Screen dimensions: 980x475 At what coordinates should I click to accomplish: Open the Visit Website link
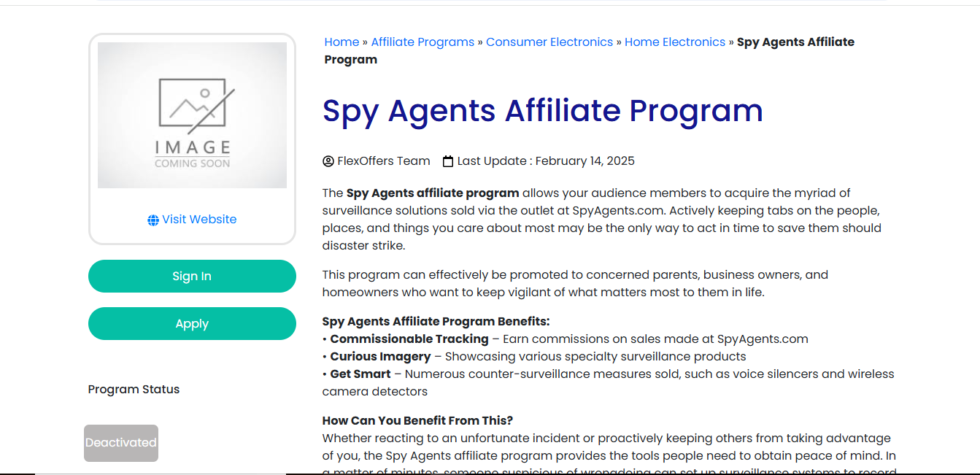[199, 220]
